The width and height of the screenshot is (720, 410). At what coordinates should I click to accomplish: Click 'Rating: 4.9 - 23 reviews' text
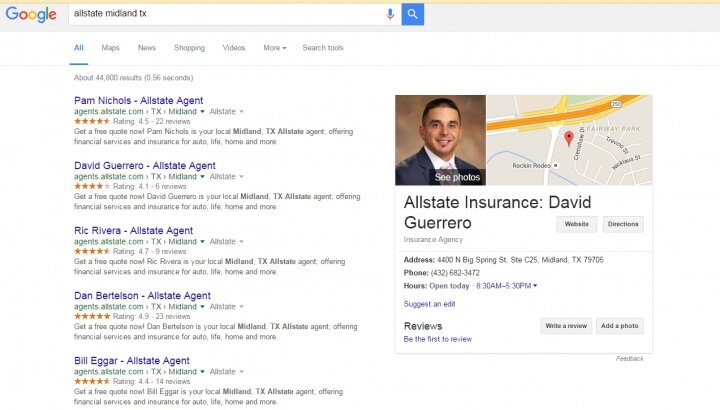(152, 317)
